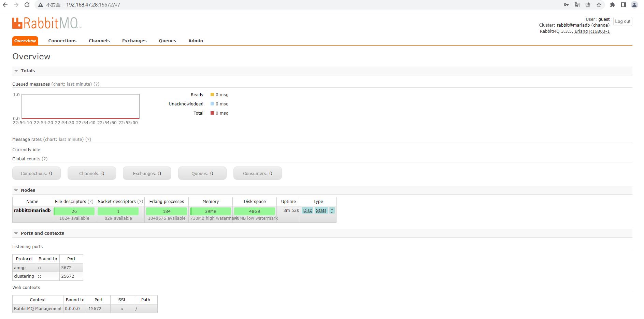This screenshot has height=319, width=644.
Task: Select the clustering protocol cell
Action: click(24, 276)
